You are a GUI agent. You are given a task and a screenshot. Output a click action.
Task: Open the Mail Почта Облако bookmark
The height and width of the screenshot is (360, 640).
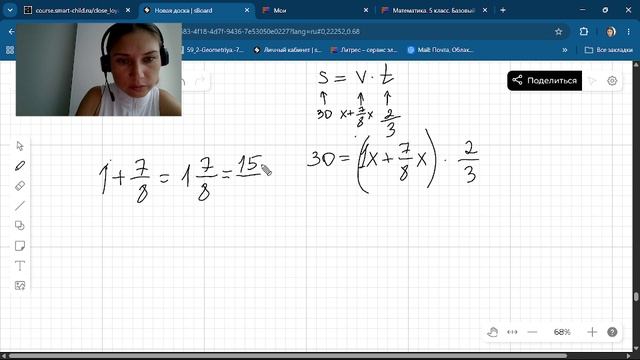click(x=440, y=50)
